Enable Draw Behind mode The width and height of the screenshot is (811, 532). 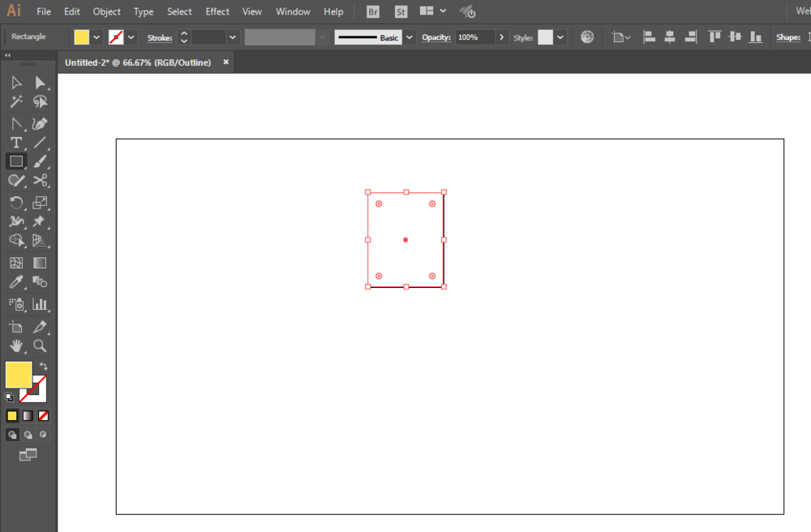(28, 435)
